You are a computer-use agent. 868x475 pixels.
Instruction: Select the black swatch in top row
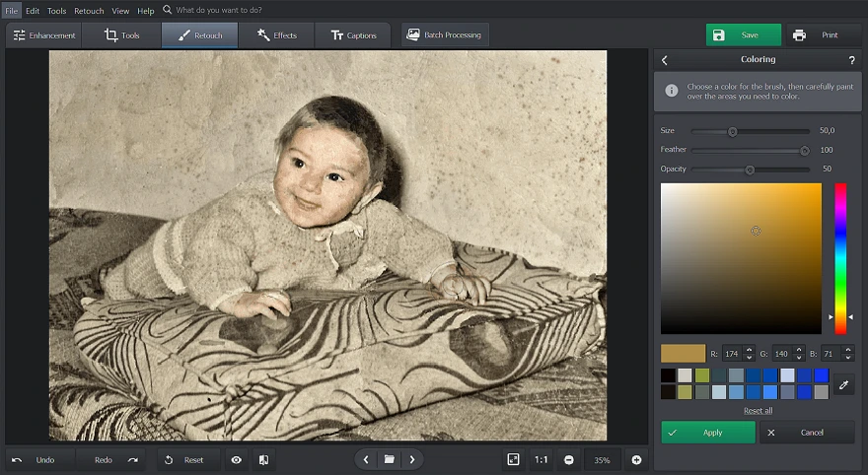coord(668,375)
